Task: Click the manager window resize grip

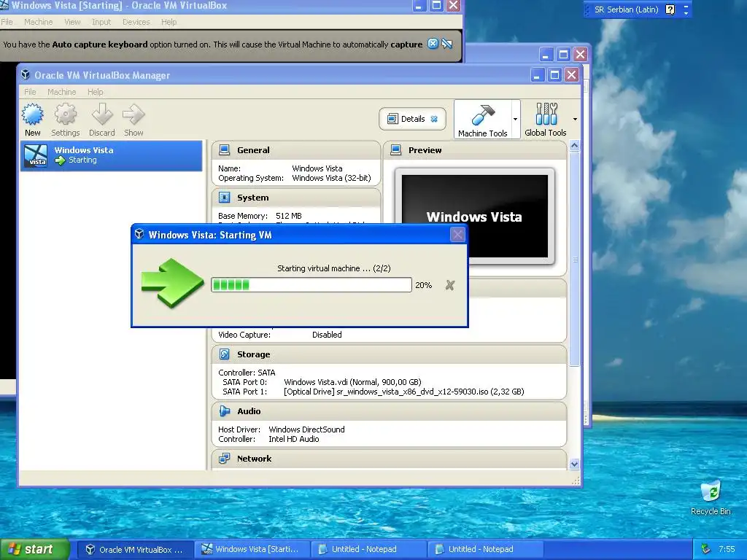Action: click(x=576, y=481)
